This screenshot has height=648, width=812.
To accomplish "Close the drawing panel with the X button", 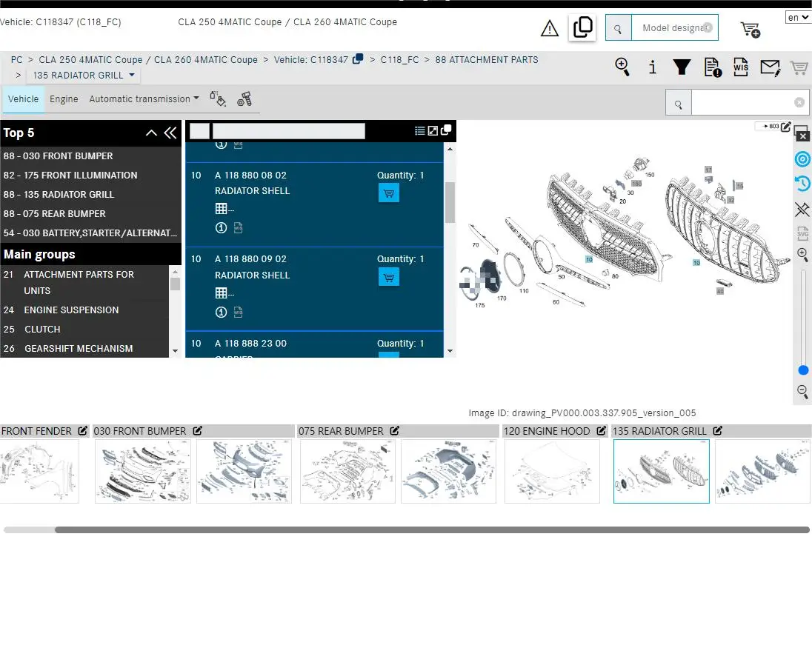I will point(802,136).
